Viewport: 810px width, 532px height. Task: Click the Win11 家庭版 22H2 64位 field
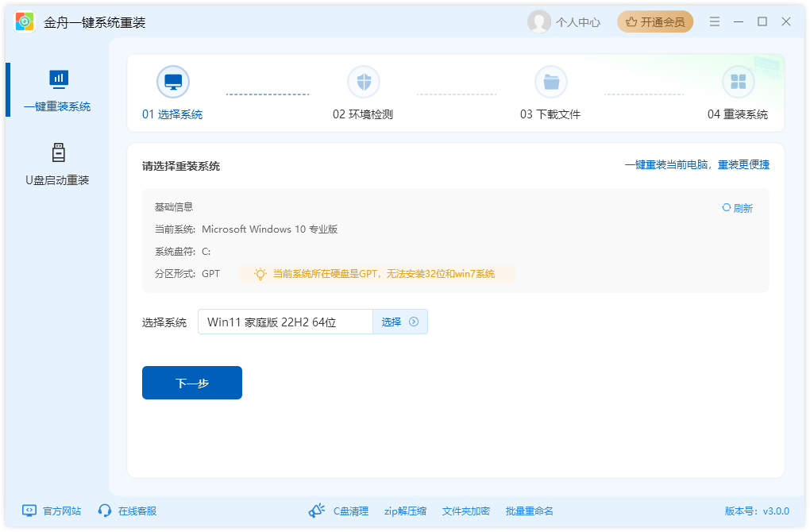point(285,322)
